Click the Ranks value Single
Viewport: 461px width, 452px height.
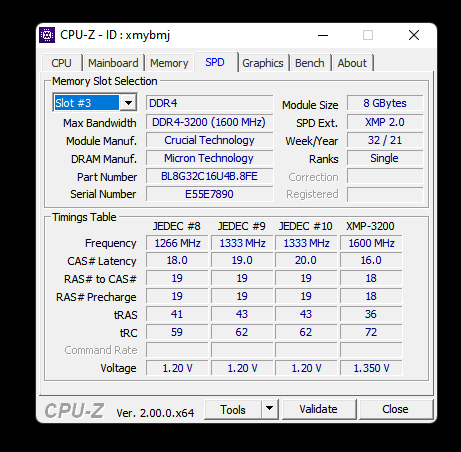point(385,158)
